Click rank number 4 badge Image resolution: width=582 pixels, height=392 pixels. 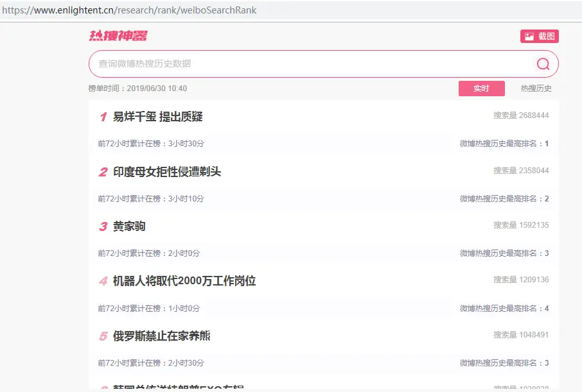click(103, 281)
